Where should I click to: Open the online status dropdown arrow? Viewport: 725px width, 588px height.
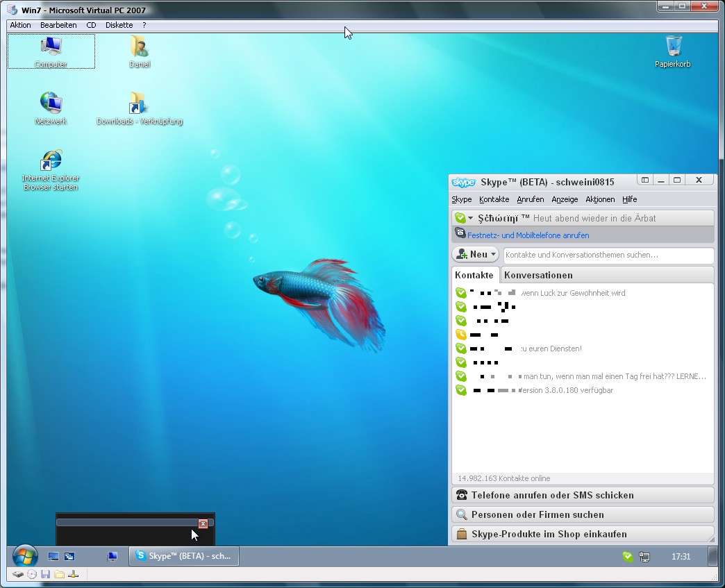coord(471,218)
